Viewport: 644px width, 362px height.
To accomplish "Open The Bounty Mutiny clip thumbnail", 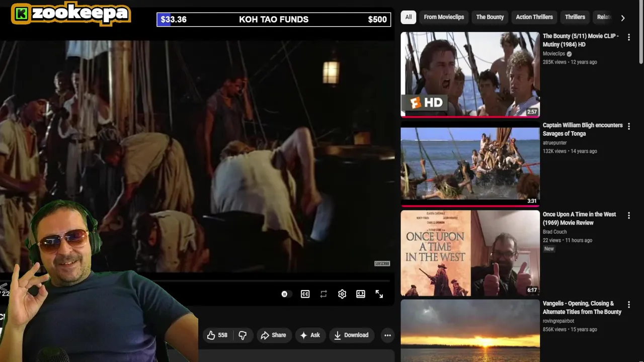I will (x=470, y=74).
